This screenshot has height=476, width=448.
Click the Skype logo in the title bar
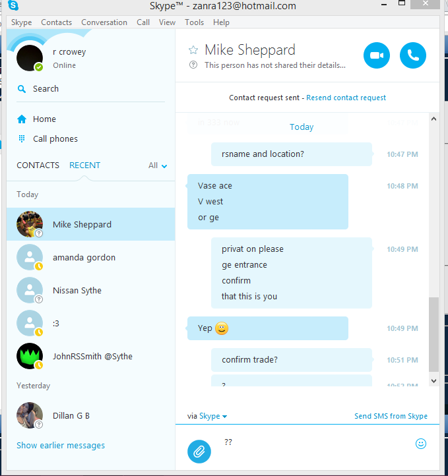pos(13,5)
